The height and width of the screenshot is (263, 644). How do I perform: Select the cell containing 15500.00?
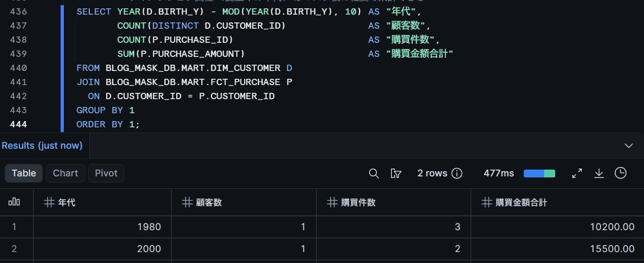coord(557,249)
